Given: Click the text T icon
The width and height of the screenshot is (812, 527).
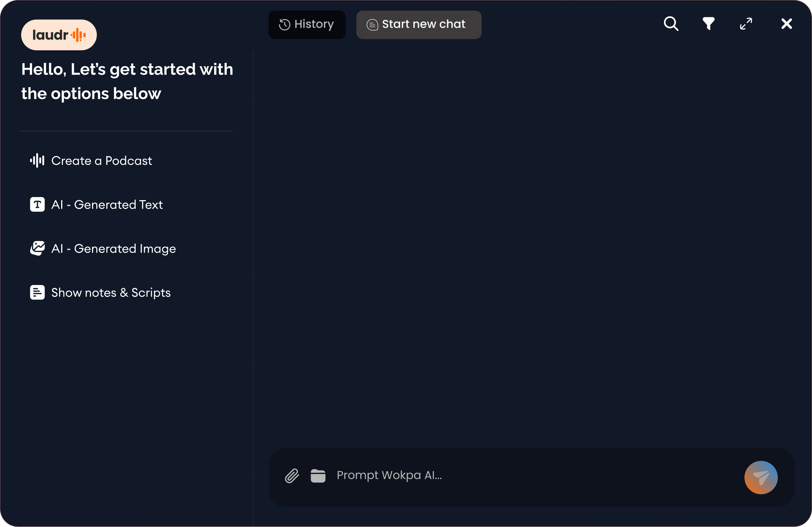Looking at the screenshot, I should tap(37, 204).
